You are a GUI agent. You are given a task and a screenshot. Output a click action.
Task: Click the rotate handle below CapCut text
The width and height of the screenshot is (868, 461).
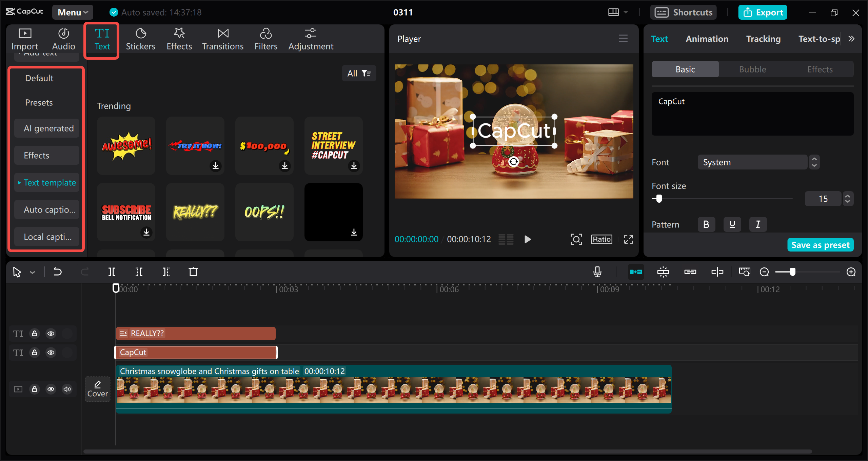click(513, 162)
